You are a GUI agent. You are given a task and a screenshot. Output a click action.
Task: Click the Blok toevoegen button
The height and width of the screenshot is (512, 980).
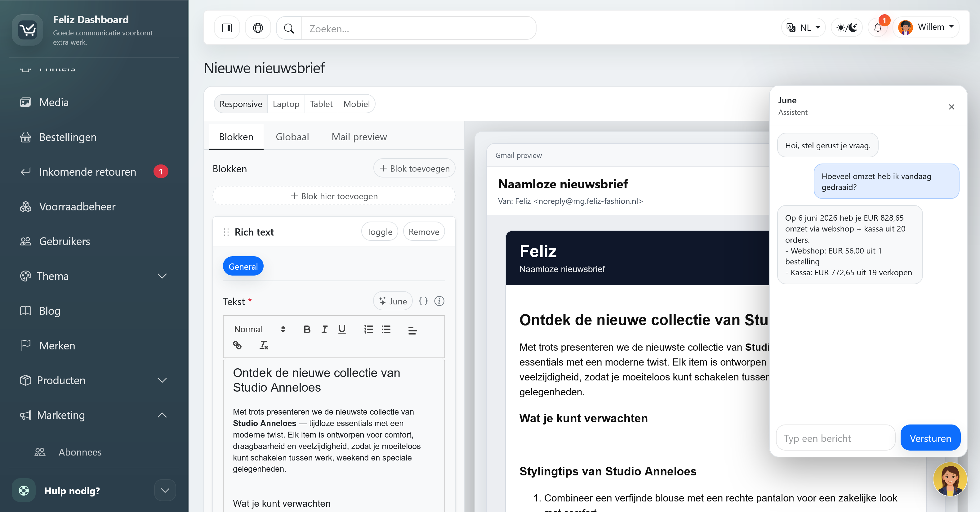(x=414, y=168)
